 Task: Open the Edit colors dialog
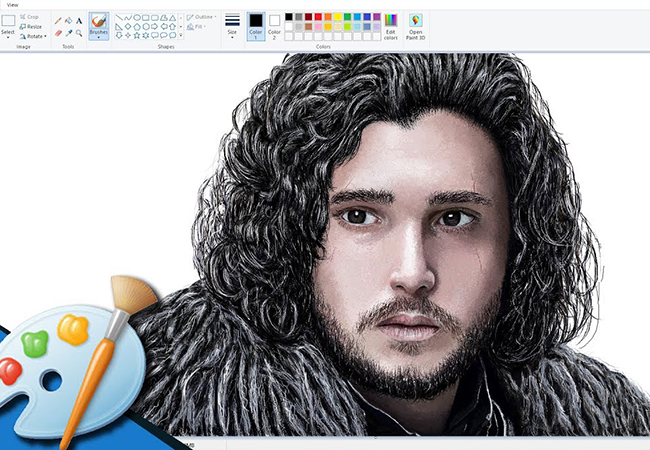390,27
